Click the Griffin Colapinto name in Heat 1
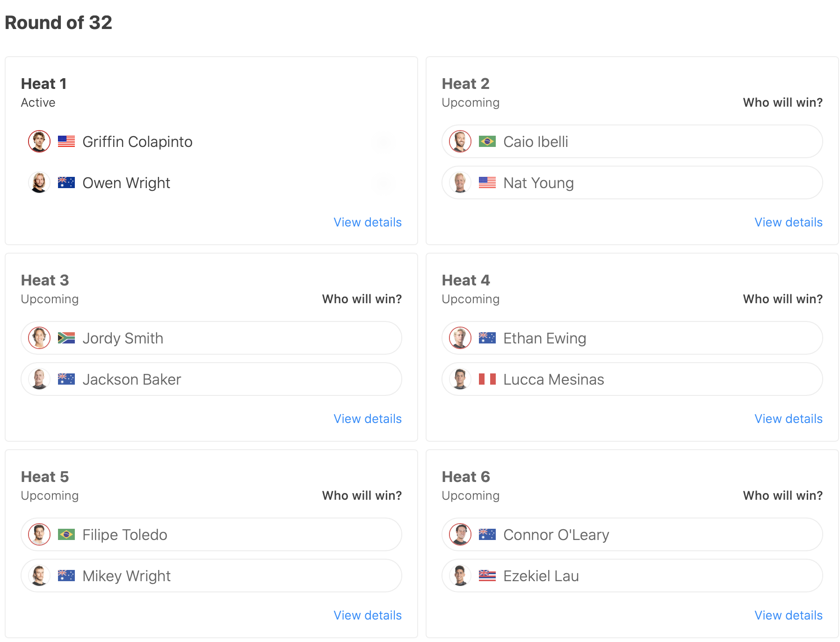Viewport: 840px width, 642px height. pyautogui.click(x=137, y=142)
